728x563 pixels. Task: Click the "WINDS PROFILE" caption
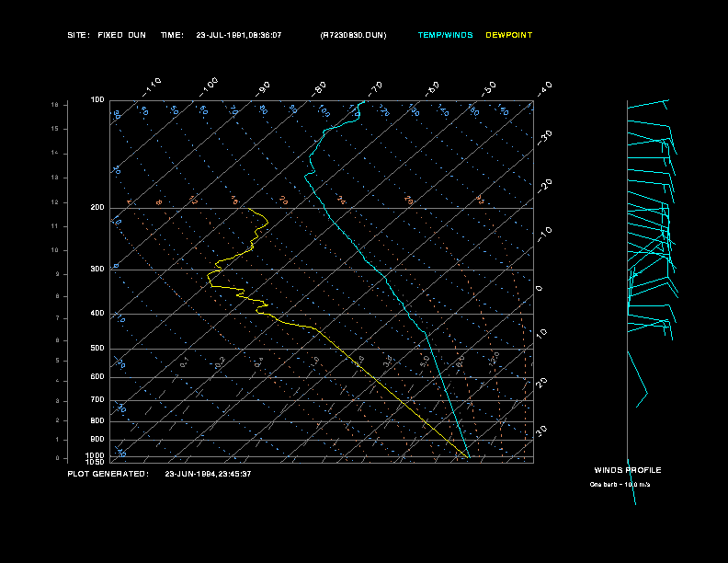point(628,470)
